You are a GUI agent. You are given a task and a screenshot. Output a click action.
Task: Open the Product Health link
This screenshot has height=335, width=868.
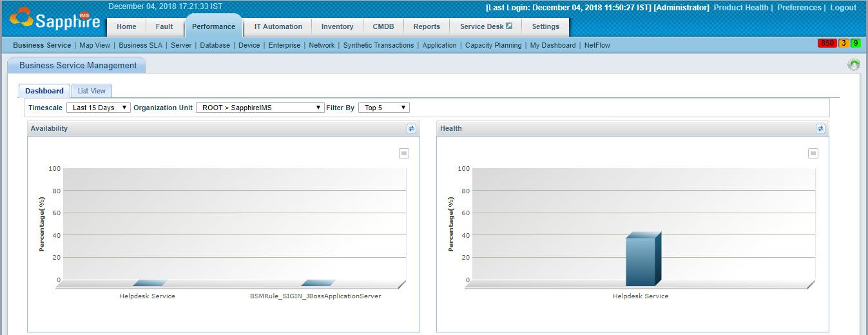(x=740, y=8)
